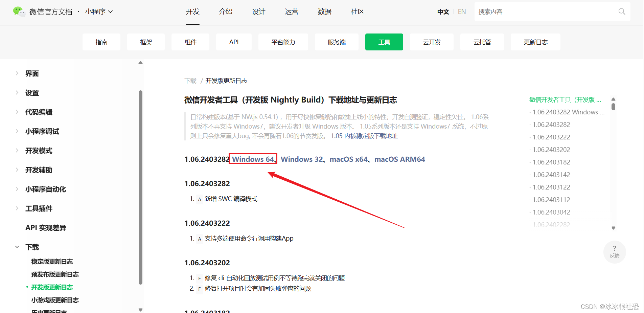Click heading 1.06.2403222 in content

pyautogui.click(x=207, y=223)
